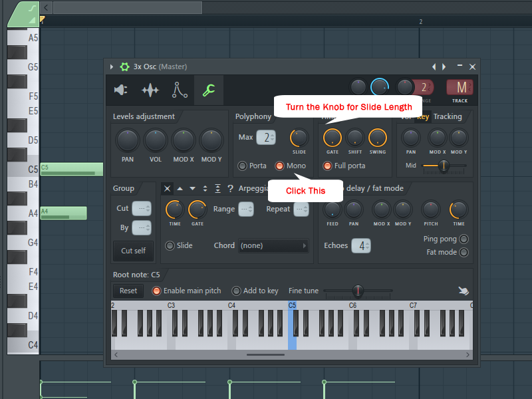The height and width of the screenshot is (399, 532).
Task: Click the G5 piano roll key
Action: [23, 67]
